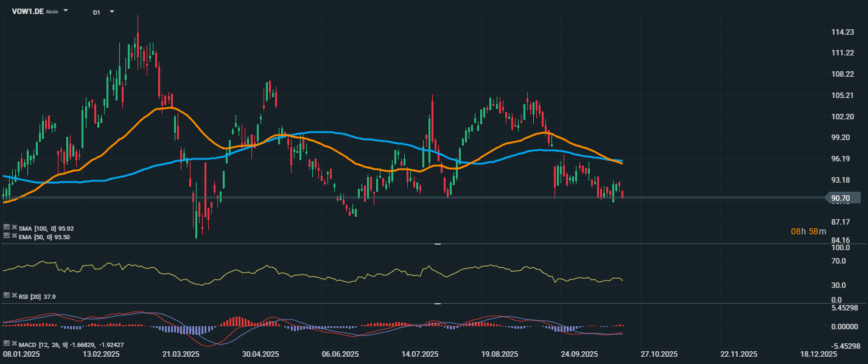Click the VOW1.DE ticker name
This screenshot has width=868, height=364.
pyautogui.click(x=27, y=11)
